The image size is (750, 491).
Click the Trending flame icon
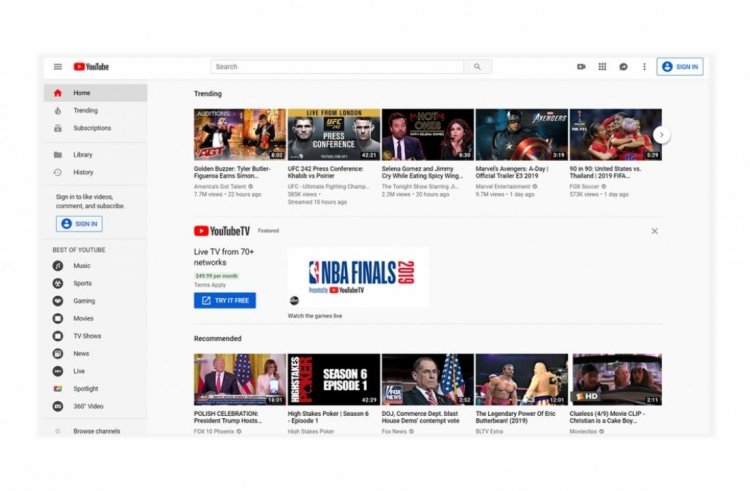click(58, 110)
